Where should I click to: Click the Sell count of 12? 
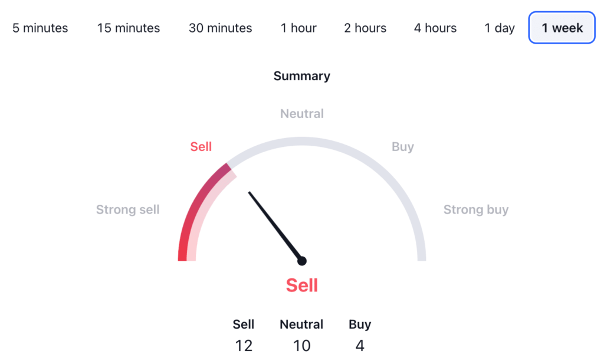244,346
